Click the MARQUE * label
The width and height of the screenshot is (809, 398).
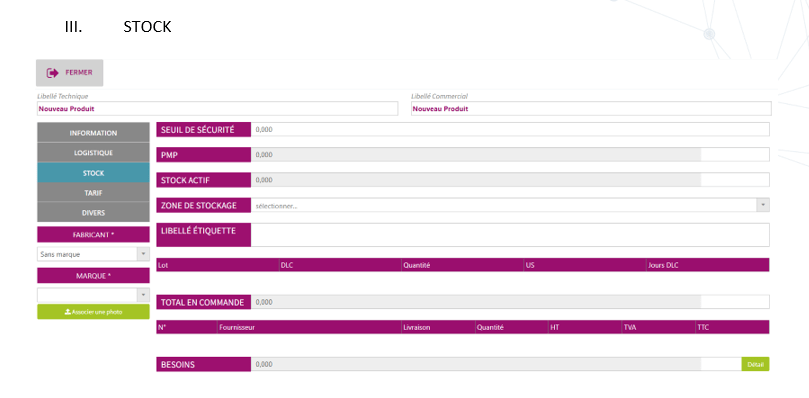coord(93,276)
